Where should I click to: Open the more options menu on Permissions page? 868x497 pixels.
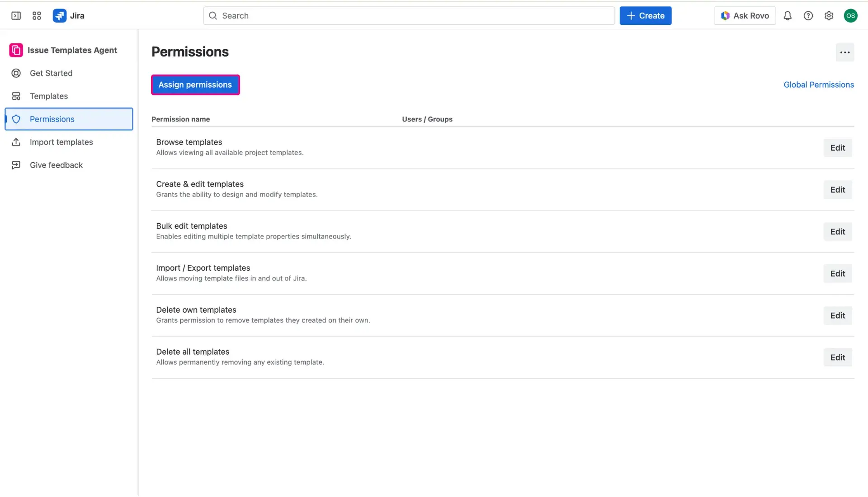click(845, 52)
